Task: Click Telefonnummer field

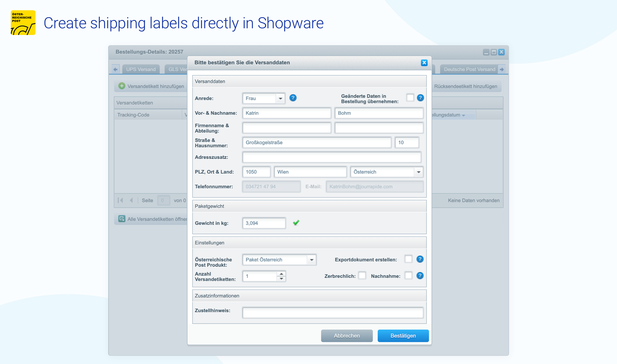Action: 271,187
